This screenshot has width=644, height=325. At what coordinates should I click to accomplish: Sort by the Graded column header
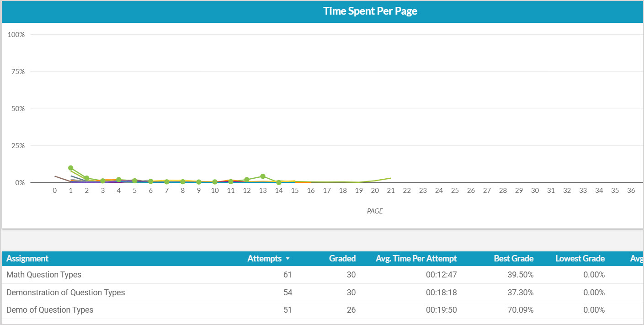pos(342,258)
